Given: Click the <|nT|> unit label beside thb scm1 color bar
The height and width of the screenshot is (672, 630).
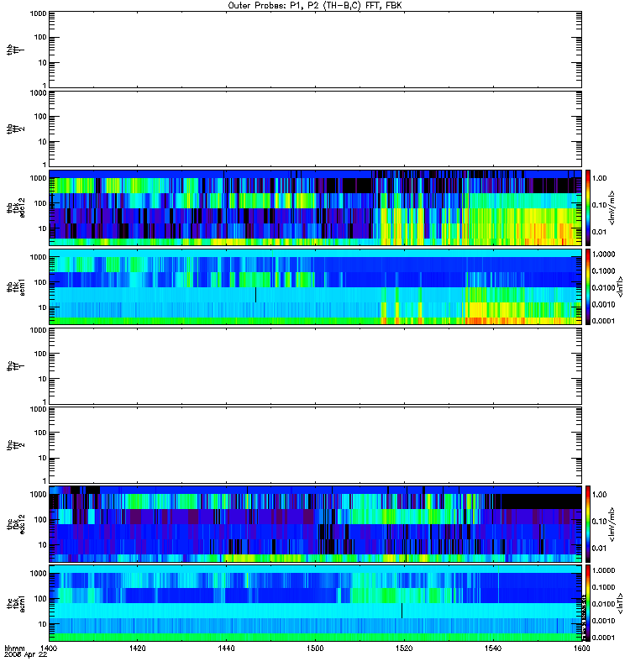Looking at the screenshot, I should [620, 286].
